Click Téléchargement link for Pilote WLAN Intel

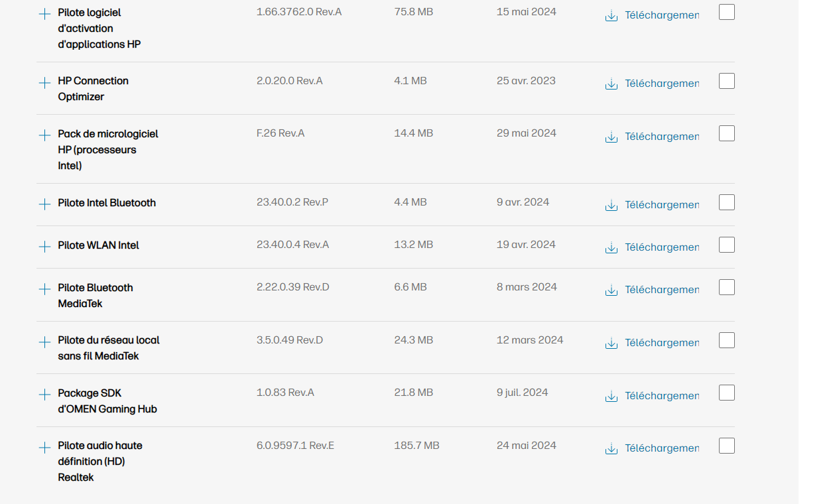coord(661,247)
